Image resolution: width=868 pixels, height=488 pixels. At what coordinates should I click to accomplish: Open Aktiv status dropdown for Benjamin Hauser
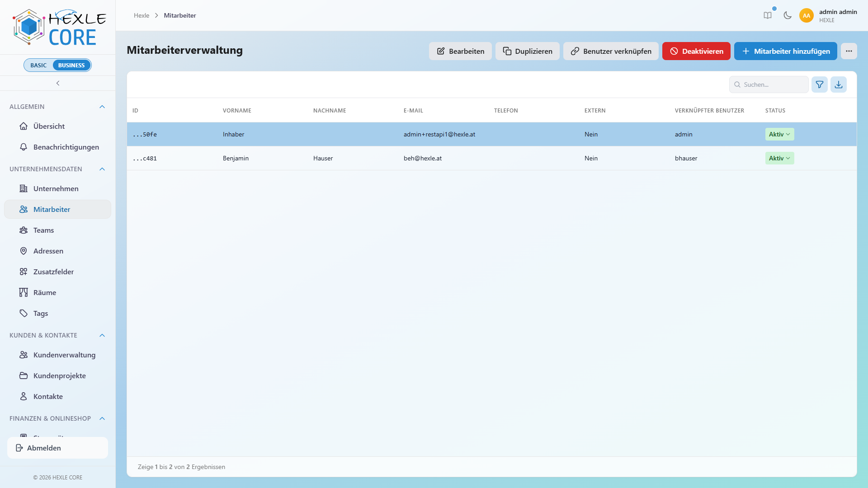click(x=779, y=158)
